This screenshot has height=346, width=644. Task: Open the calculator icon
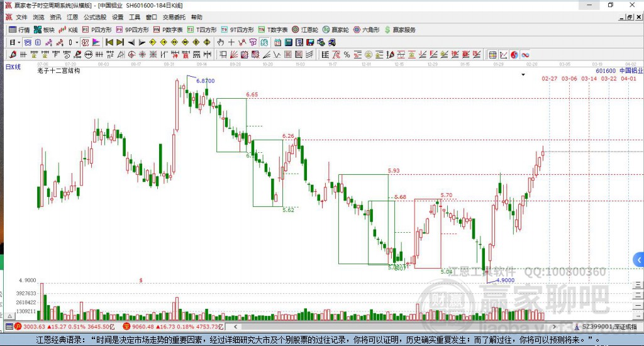(288, 42)
